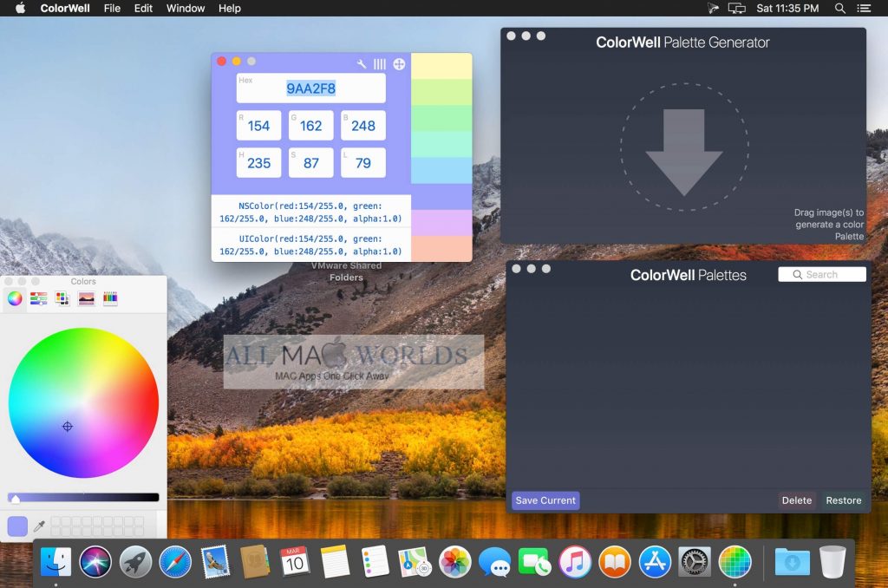Open Photos from the Dock

454,562
